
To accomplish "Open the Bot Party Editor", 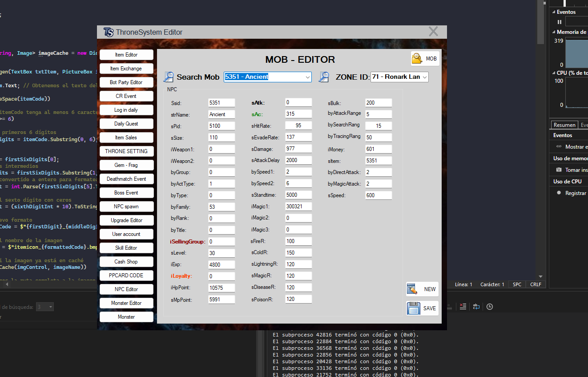I will point(126,82).
